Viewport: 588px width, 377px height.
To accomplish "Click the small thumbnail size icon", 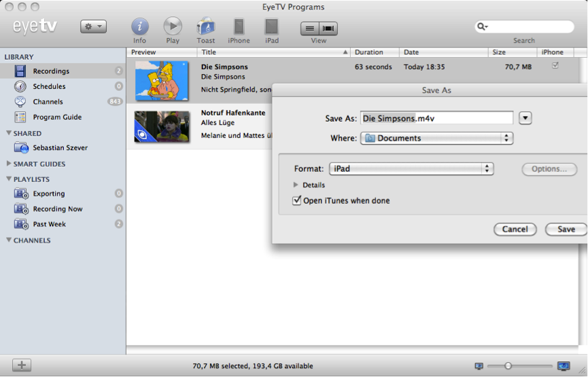I will tap(479, 365).
